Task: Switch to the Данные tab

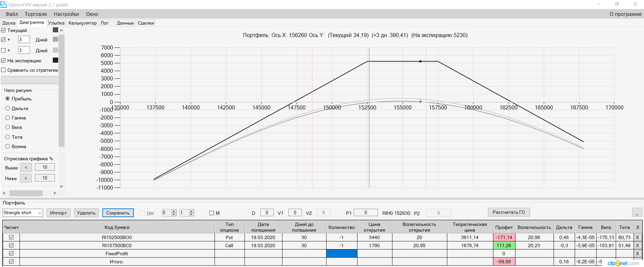Action: click(125, 23)
